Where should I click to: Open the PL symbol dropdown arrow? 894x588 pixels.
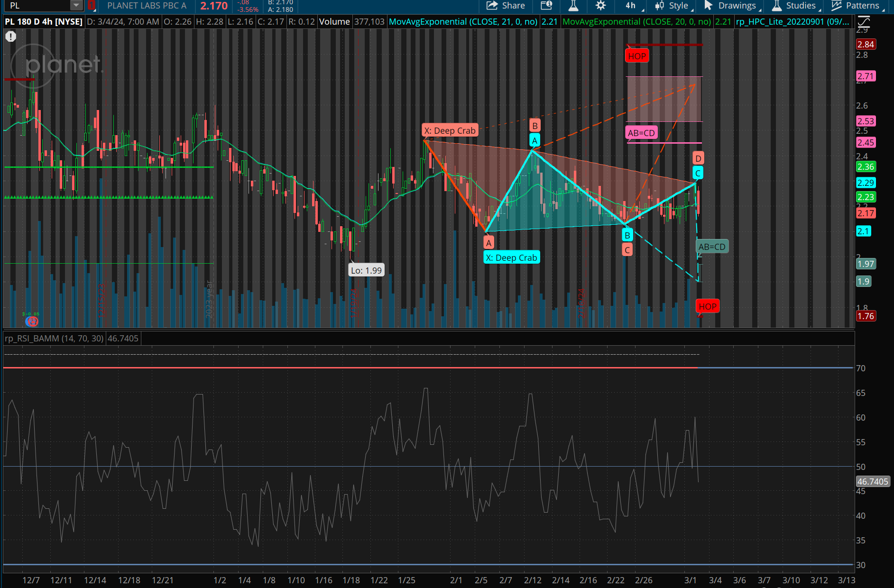(76, 6)
